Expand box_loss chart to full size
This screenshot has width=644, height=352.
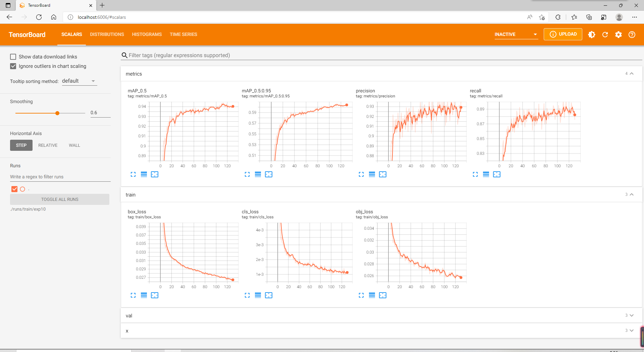[x=133, y=295]
